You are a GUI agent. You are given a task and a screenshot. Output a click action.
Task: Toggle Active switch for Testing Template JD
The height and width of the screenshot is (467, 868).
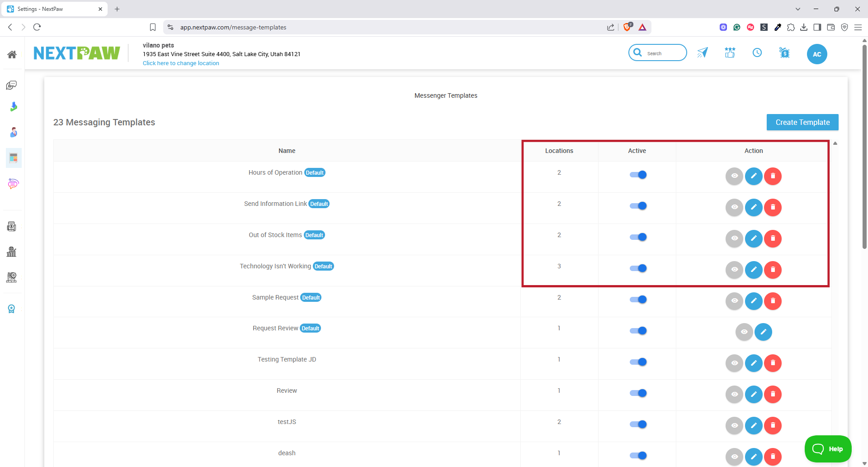[638, 362]
